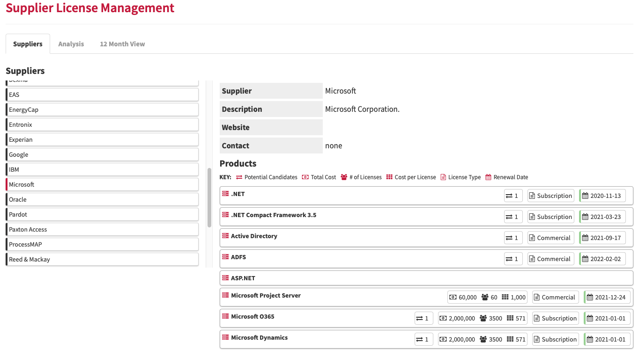The width and height of the screenshot is (639, 364).
Task: Click the Supplier License Management heading
Action: coord(90,8)
